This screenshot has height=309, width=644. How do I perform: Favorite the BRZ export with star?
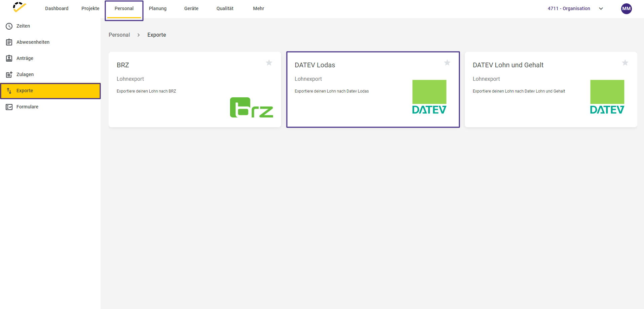coord(269,63)
